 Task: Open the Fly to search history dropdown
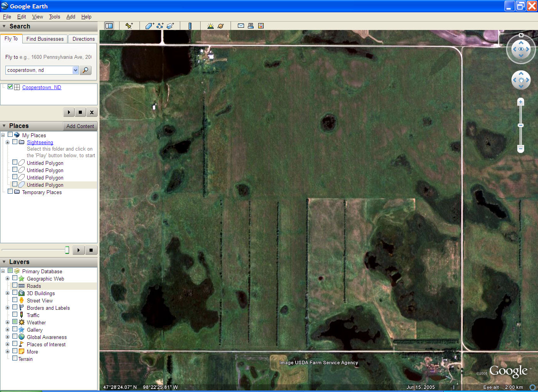(75, 70)
